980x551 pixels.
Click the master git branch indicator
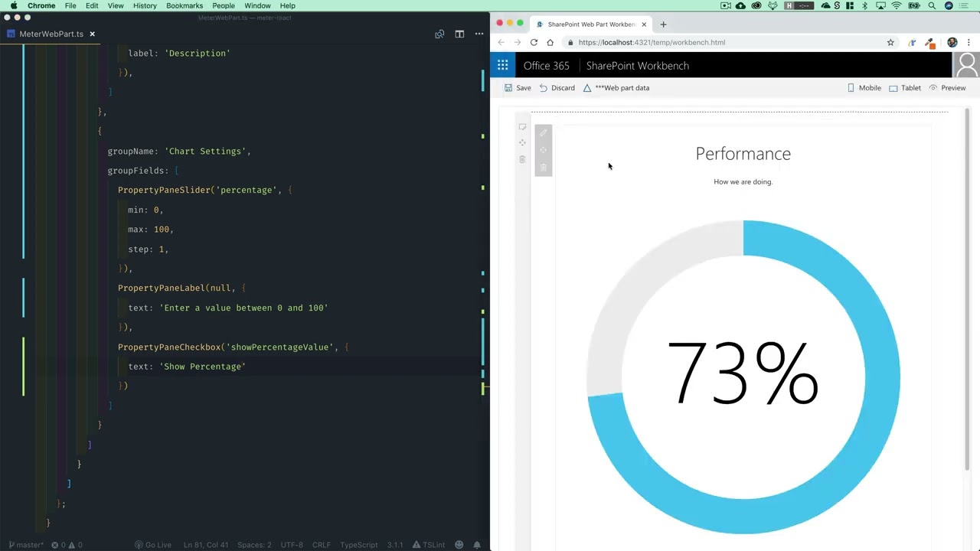[x=24, y=545]
